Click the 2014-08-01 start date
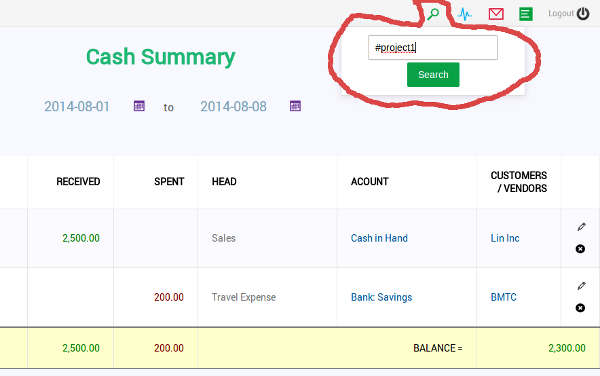600x376 pixels. click(x=77, y=106)
